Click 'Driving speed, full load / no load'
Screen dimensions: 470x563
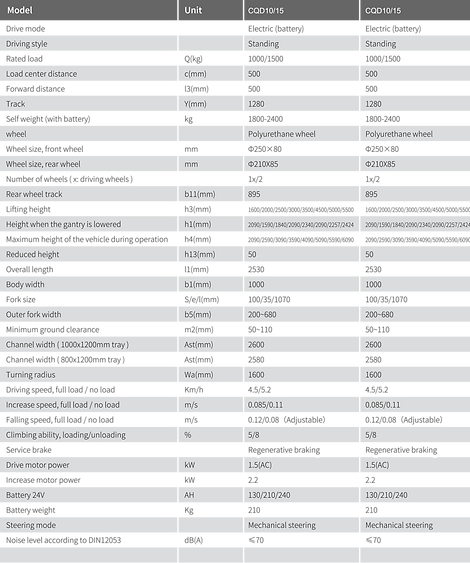point(60,390)
